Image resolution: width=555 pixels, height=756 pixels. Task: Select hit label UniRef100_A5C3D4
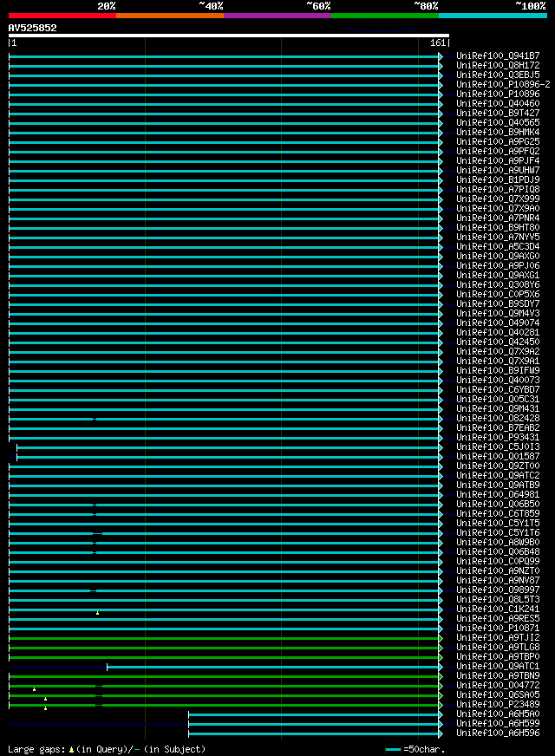tap(498, 247)
